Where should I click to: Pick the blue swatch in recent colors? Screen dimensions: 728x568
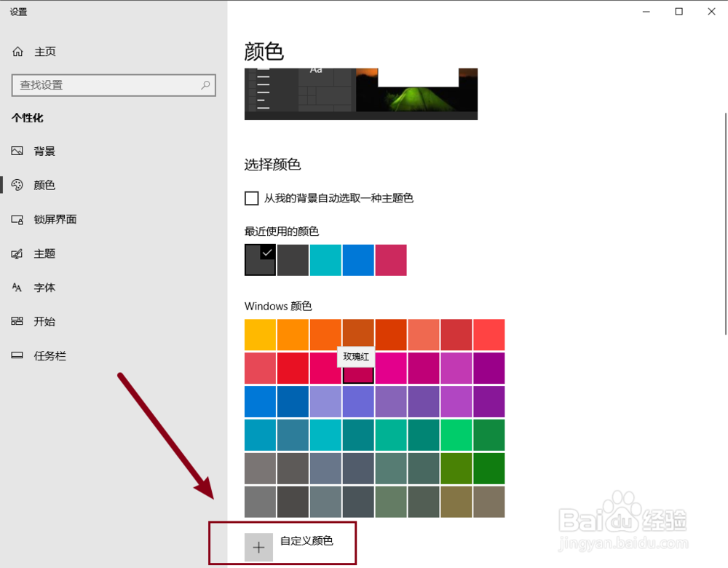[358, 260]
